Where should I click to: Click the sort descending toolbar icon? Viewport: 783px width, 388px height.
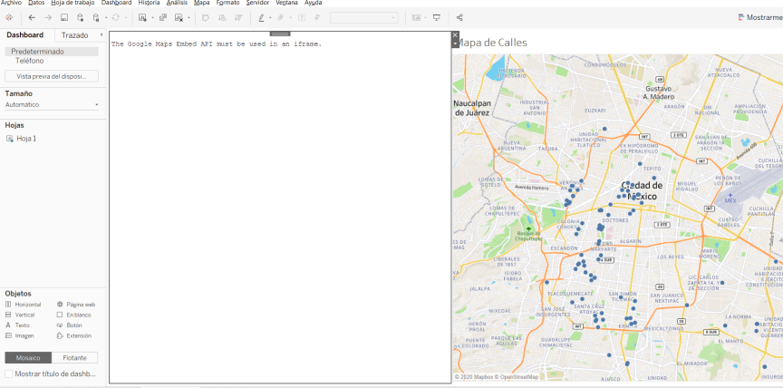click(x=238, y=17)
